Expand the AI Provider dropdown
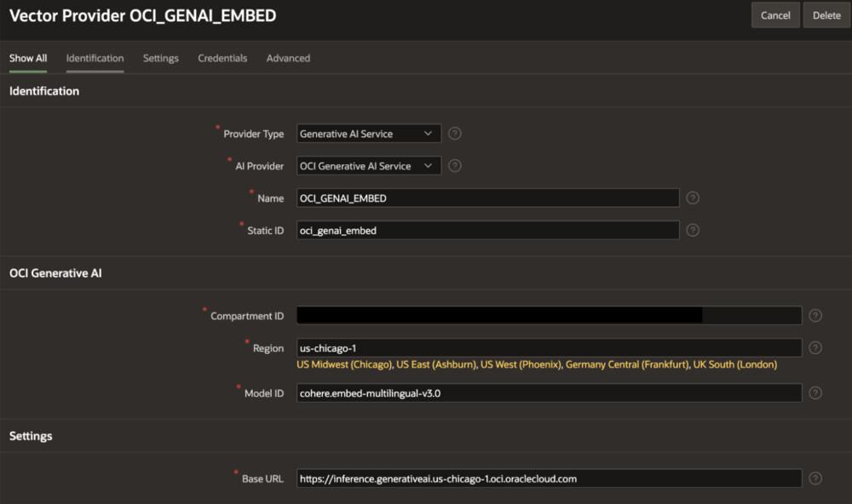Image resolution: width=852 pixels, height=504 pixels. point(369,166)
